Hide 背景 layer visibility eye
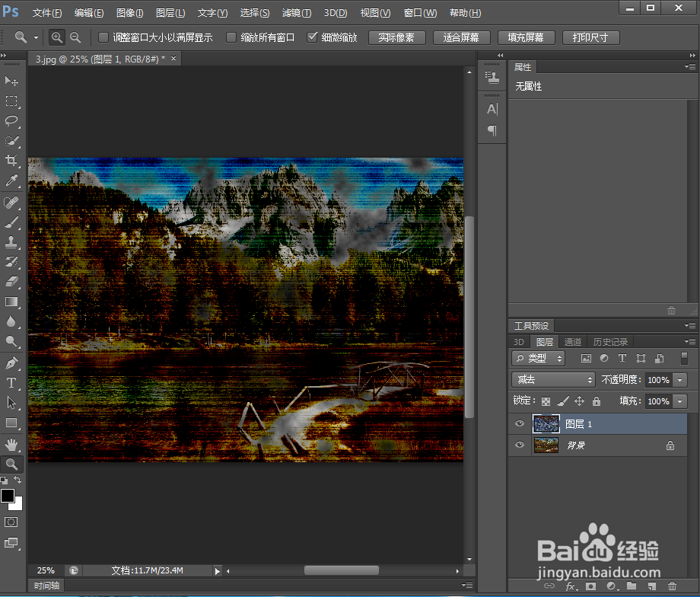This screenshot has height=597, width=700. pyautogui.click(x=519, y=445)
